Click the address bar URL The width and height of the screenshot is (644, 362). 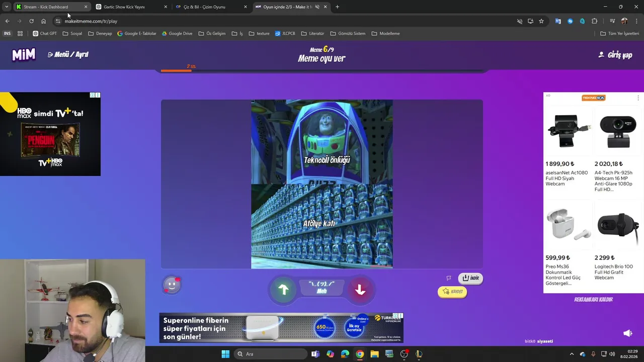[91, 21]
